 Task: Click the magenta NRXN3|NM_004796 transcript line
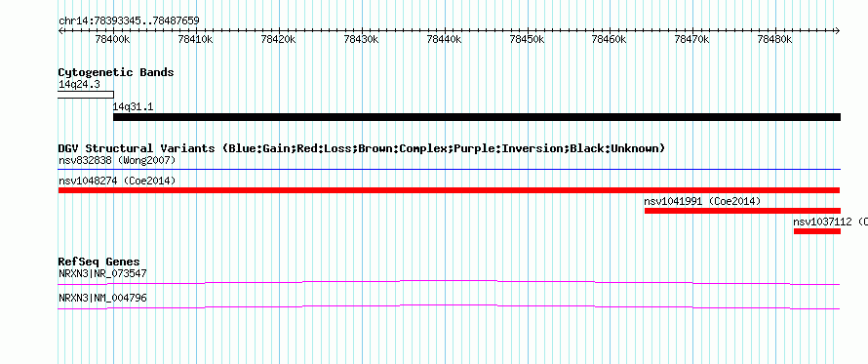[449, 305]
